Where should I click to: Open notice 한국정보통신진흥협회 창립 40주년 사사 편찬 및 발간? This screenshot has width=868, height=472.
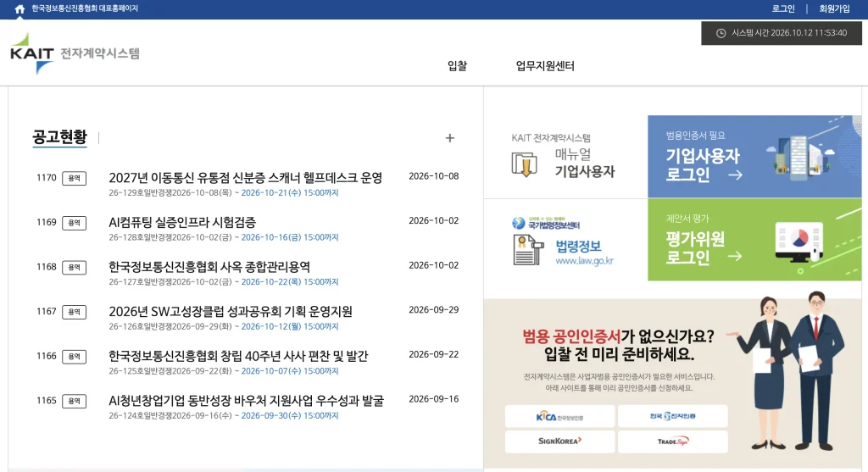click(238, 356)
